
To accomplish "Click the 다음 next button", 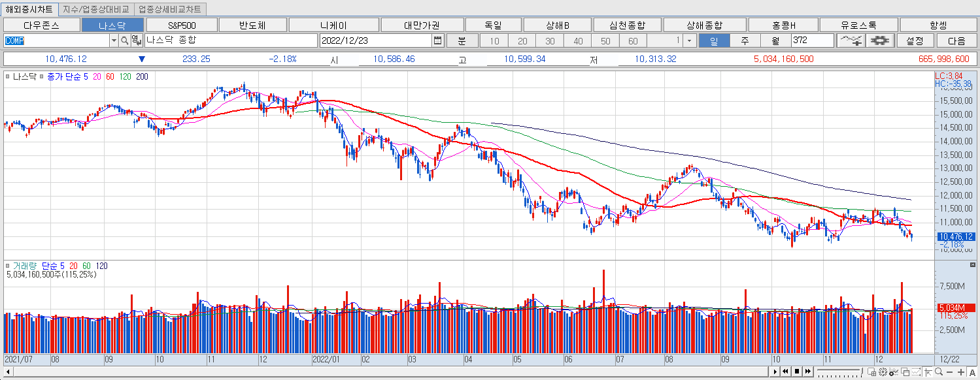I will point(956,40).
